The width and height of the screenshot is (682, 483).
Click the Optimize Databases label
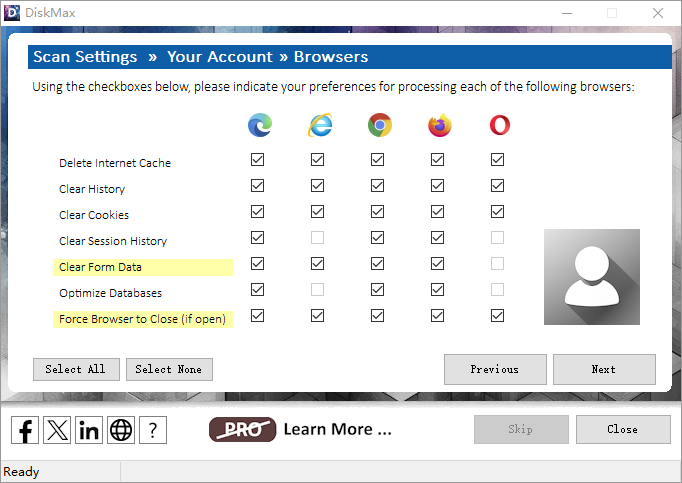pyautogui.click(x=110, y=293)
